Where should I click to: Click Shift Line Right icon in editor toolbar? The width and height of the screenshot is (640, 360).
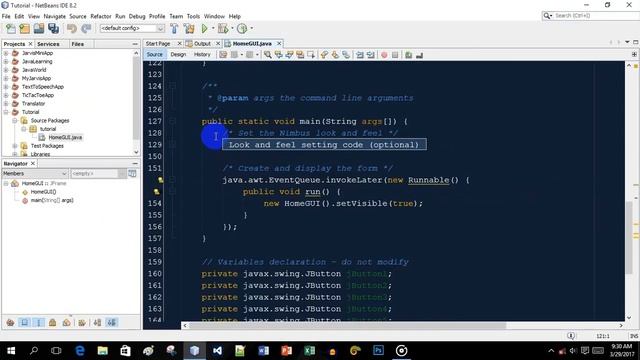[x=371, y=55]
